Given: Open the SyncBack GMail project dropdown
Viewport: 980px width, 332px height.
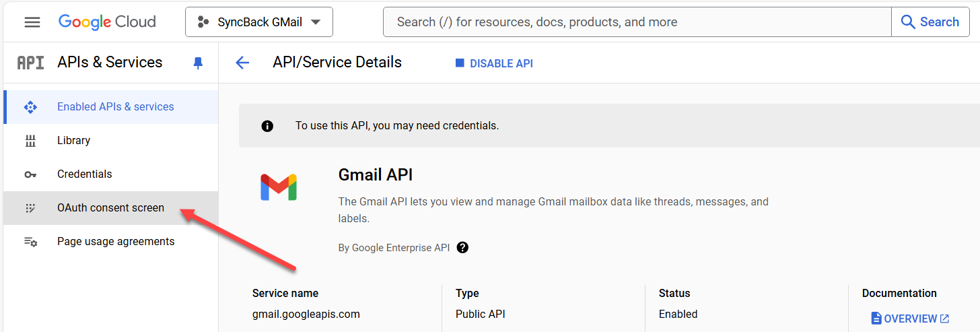Looking at the screenshot, I should pos(259,22).
